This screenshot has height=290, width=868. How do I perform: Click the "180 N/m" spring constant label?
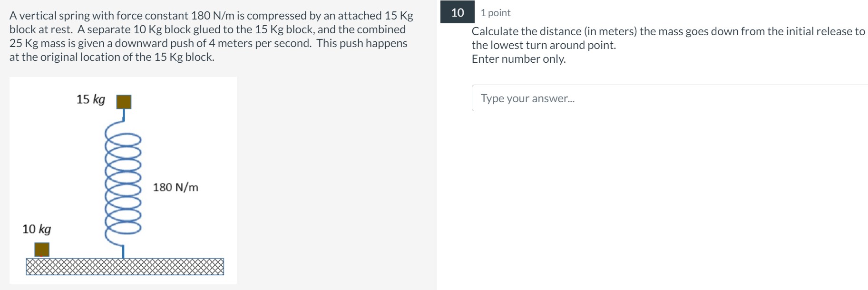tap(176, 187)
